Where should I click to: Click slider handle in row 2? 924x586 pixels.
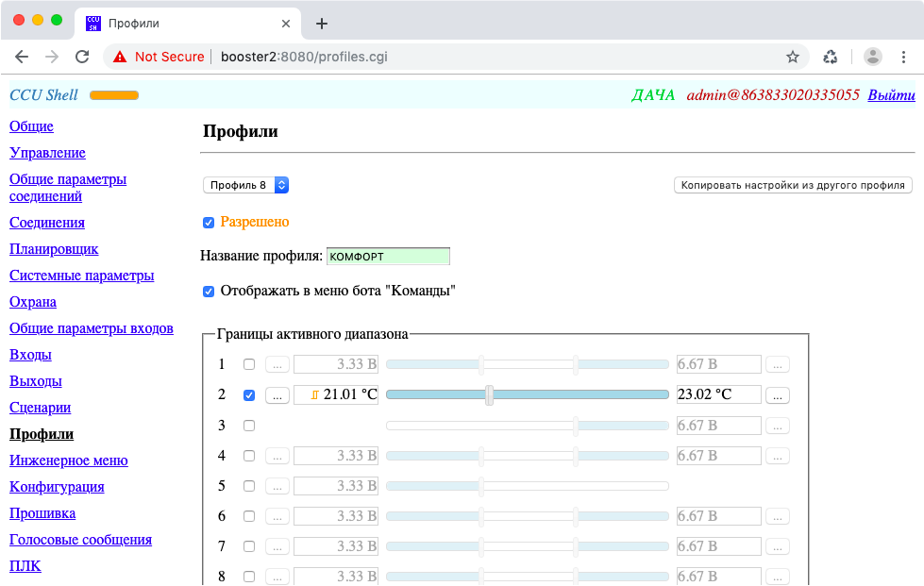point(489,395)
